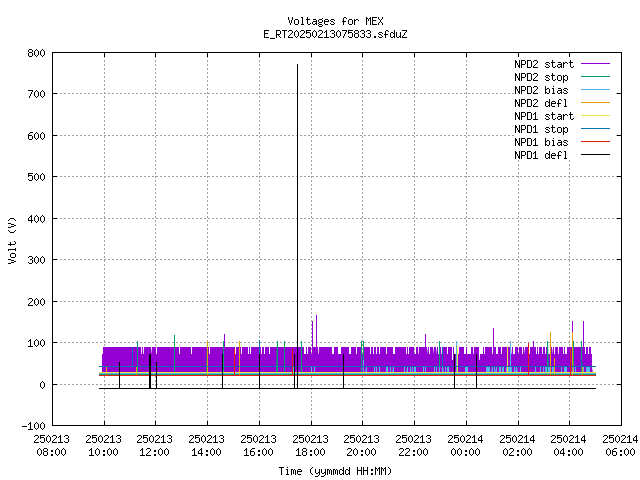640x480 pixels.
Task: Click the -100 y-axis tick label
Action: [x=33, y=426]
